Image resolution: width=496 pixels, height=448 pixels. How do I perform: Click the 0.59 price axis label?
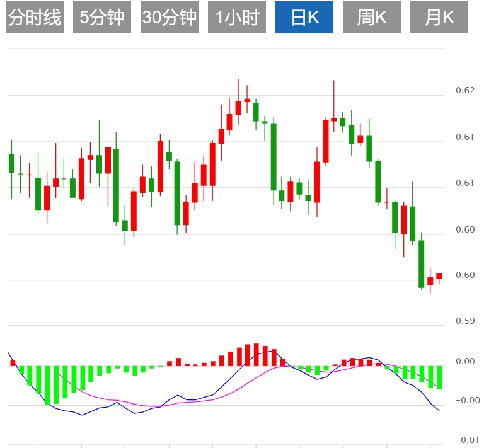coord(465,321)
